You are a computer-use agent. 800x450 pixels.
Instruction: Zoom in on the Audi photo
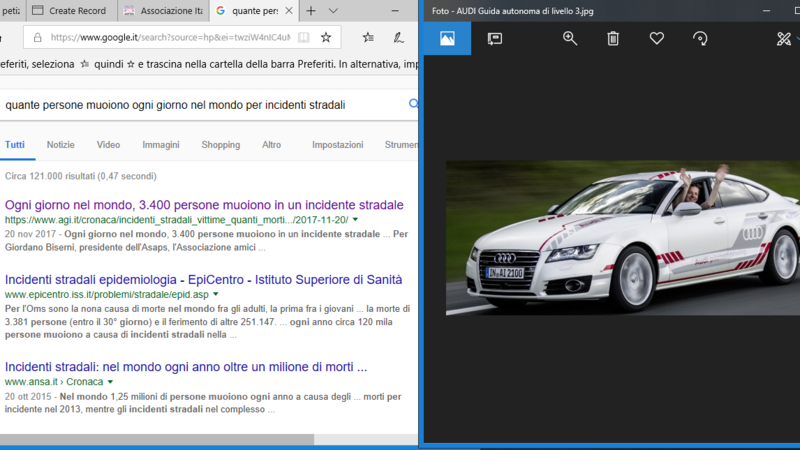tap(569, 38)
